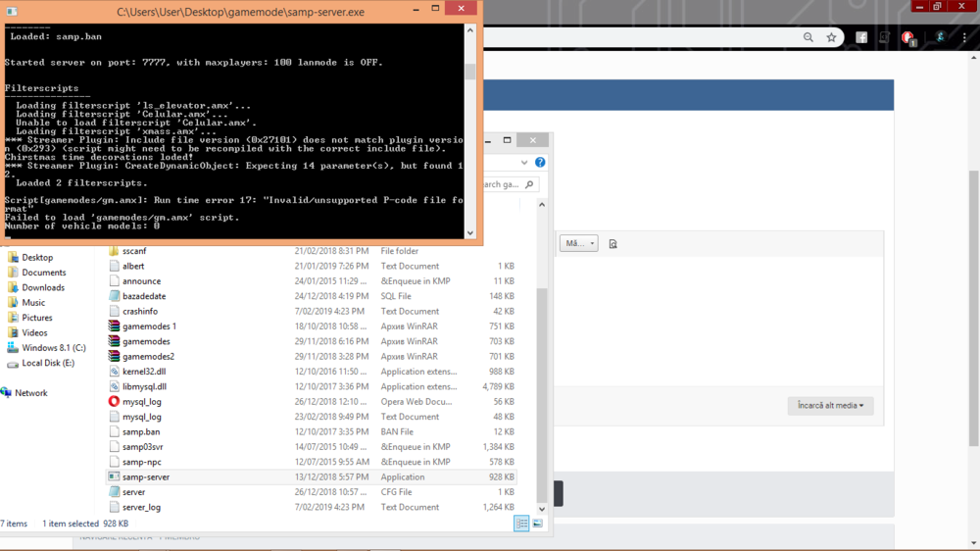Click the '1 item selected' status text
The height and width of the screenshot is (551, 980).
(71, 524)
